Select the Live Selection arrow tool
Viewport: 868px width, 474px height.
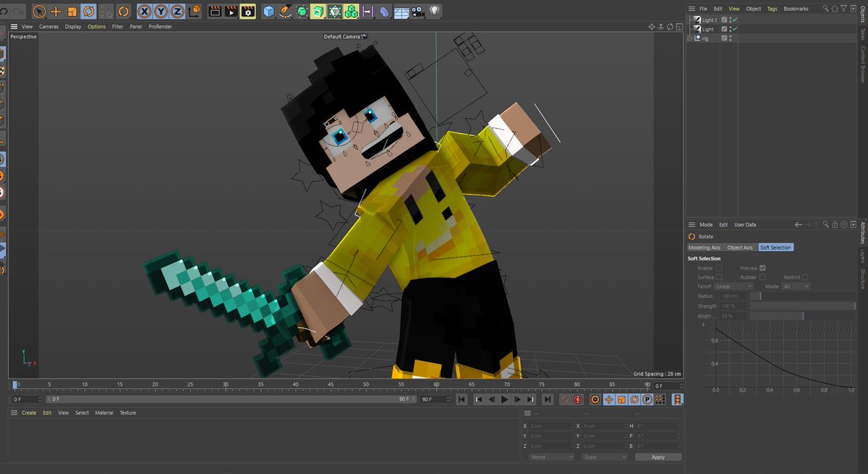(x=39, y=12)
